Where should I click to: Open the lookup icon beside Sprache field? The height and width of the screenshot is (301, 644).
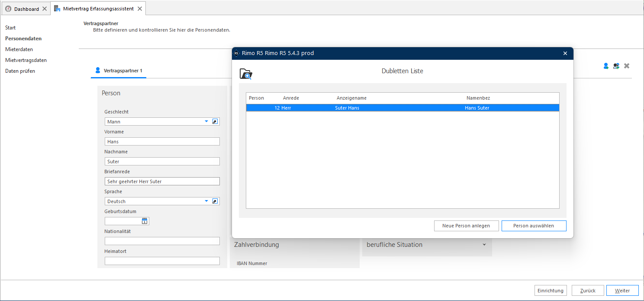215,201
